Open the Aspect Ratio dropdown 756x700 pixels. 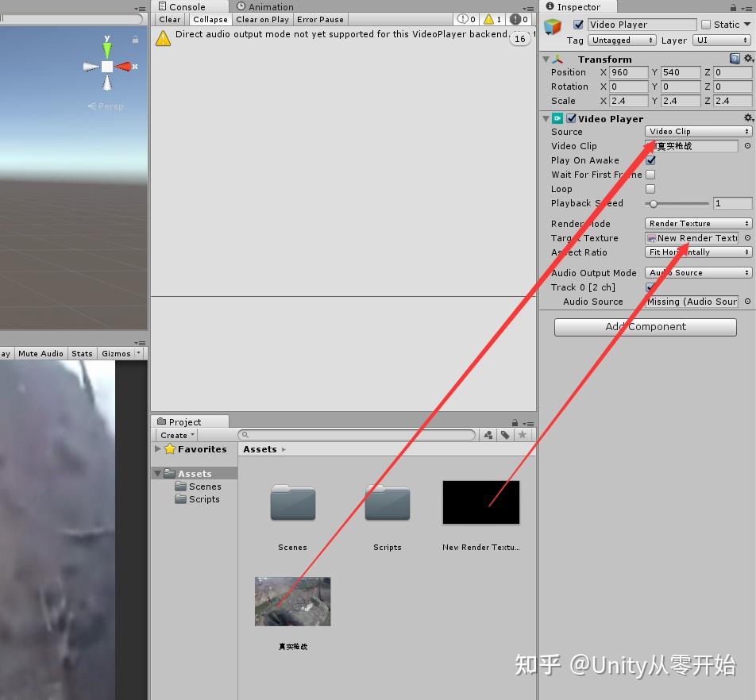coord(697,252)
